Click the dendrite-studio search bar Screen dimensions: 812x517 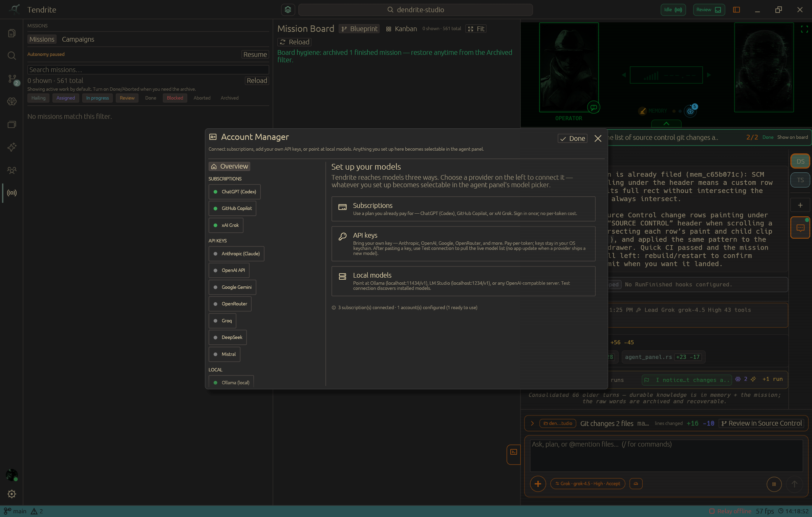click(415, 10)
